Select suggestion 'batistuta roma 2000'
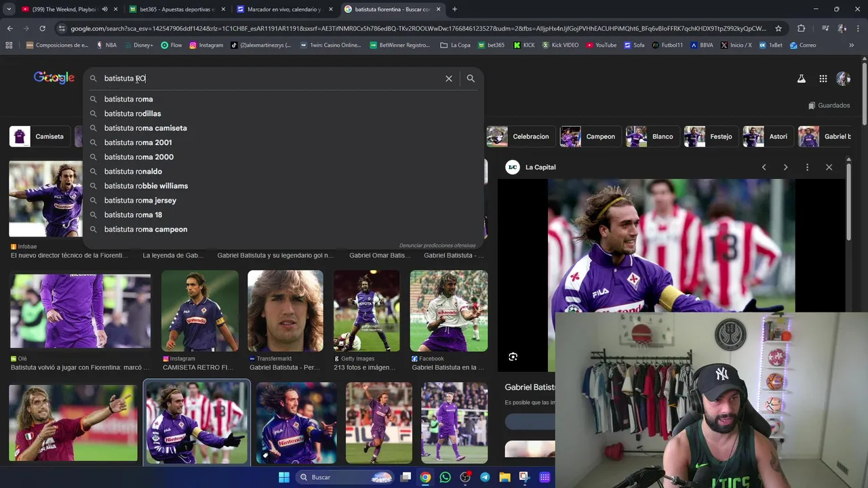This screenshot has width=868, height=488. (x=283, y=157)
